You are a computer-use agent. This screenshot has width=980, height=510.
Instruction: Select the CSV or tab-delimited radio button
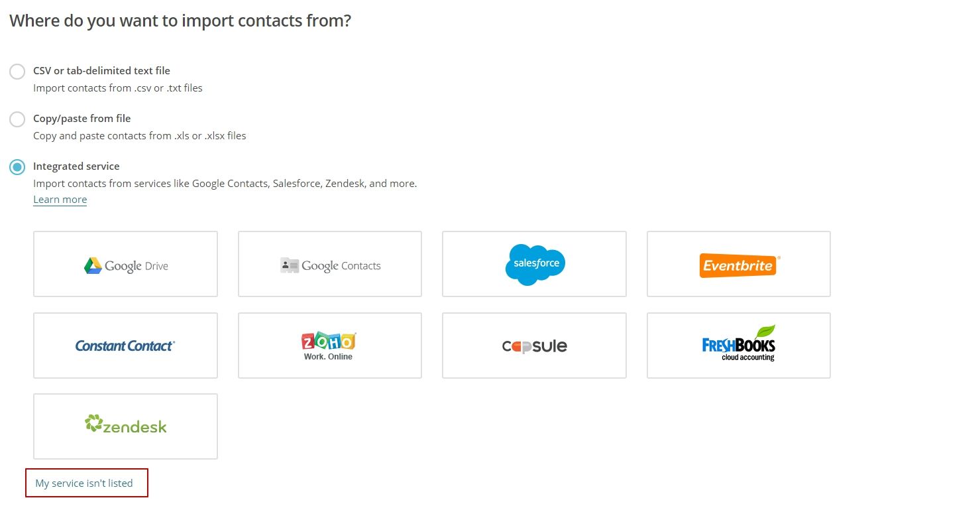tap(17, 72)
